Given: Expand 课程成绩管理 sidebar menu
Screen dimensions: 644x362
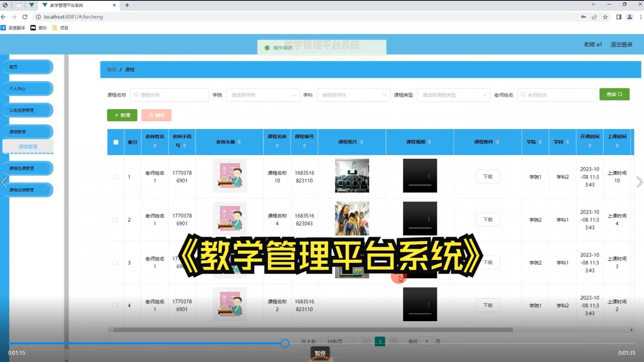Looking at the screenshot, I should tap(28, 190).
